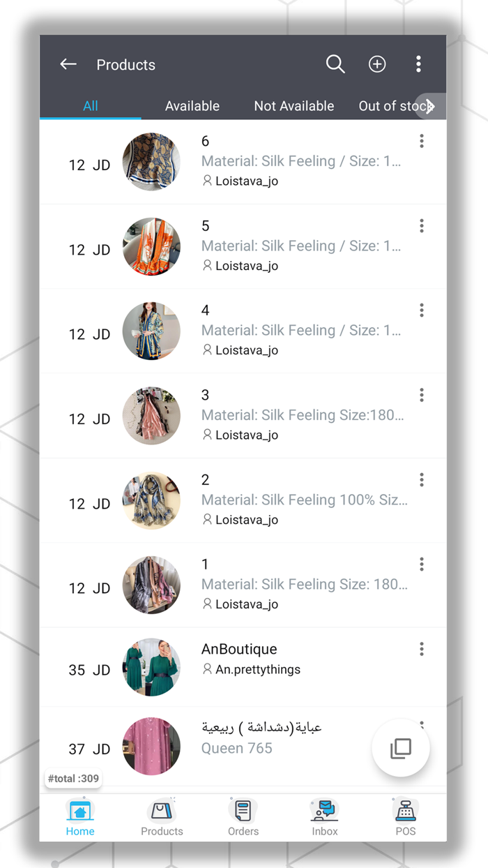Tap the back arrow icon

(68, 65)
